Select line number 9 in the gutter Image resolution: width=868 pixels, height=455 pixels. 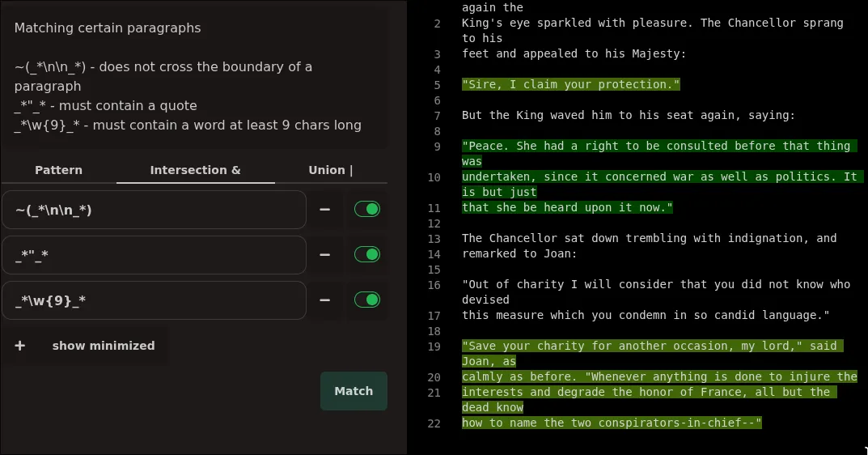pos(437,147)
